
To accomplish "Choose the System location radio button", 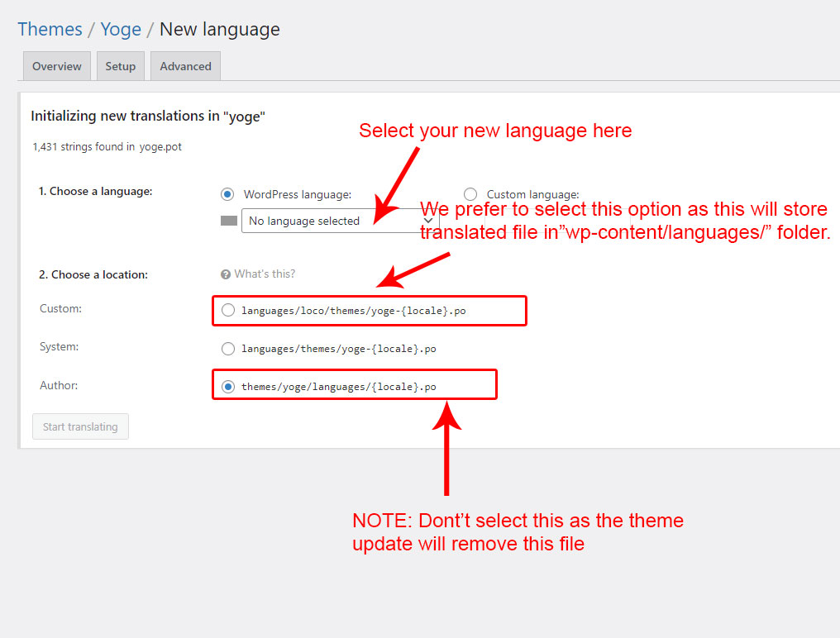I will click(228, 349).
